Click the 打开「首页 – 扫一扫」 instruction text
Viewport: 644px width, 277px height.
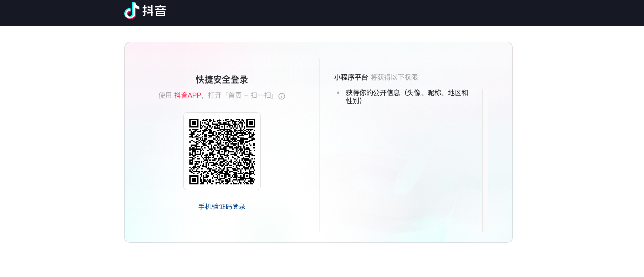tap(241, 95)
